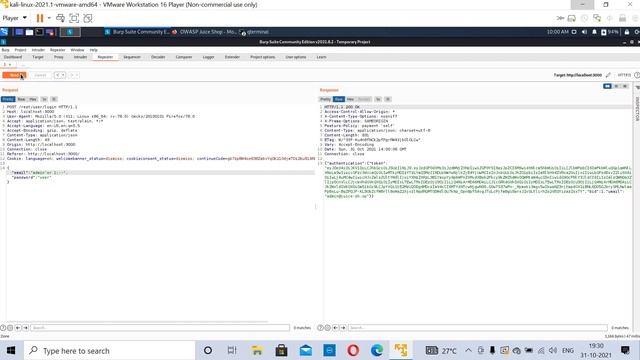The width and height of the screenshot is (640, 360).
Task: Open Request search settings gear
Action: [x=10, y=328]
